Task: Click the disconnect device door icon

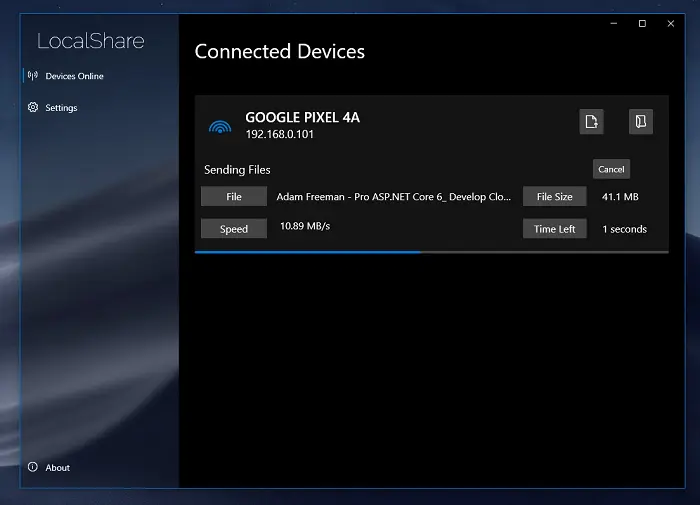Action: pos(640,122)
